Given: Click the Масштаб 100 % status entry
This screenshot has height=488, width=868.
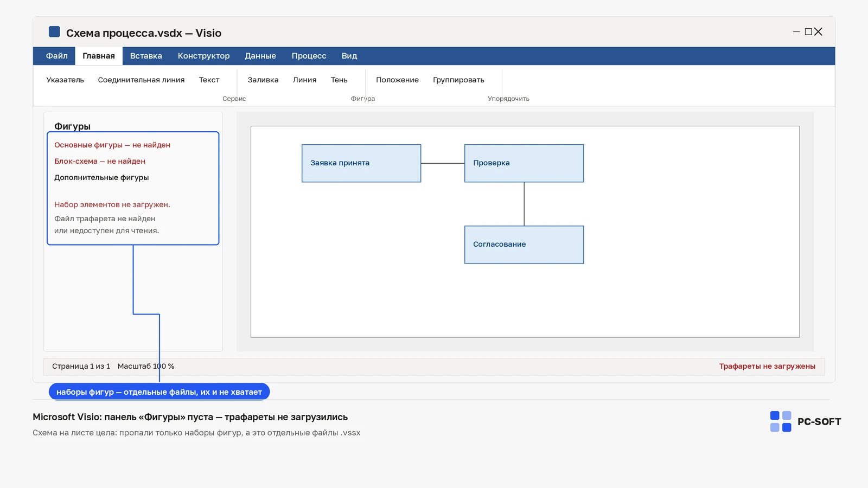Looking at the screenshot, I should (146, 366).
